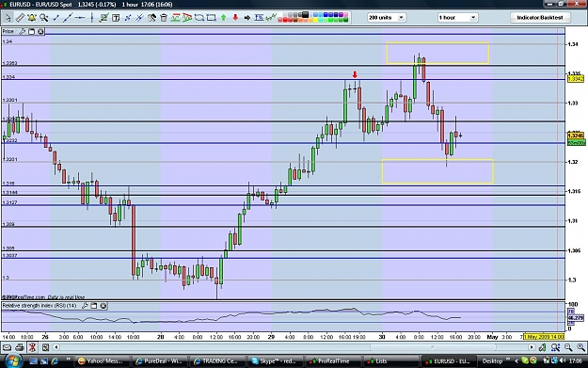Screen dimensions: 588x368
Task: Click the chart scrollbar left arrow
Action: click(56, 347)
